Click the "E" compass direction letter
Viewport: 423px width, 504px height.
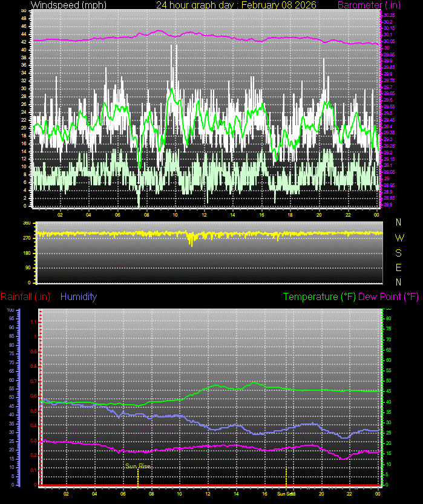399,267
